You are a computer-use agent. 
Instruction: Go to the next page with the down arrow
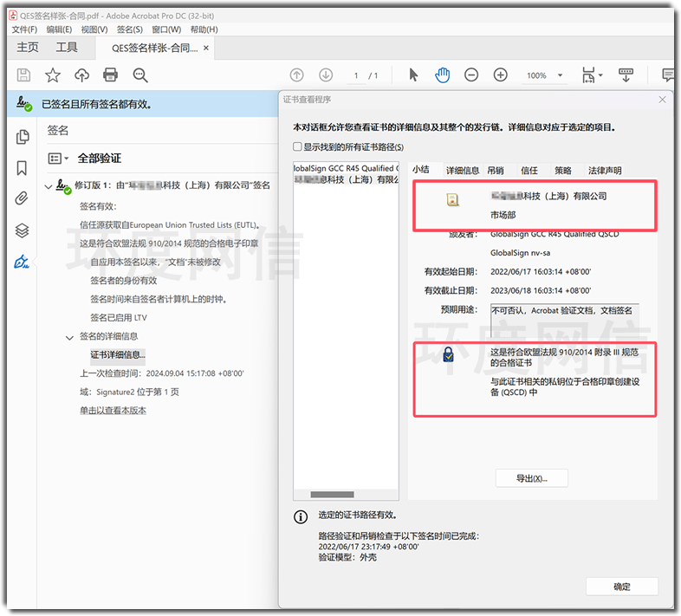(326, 75)
